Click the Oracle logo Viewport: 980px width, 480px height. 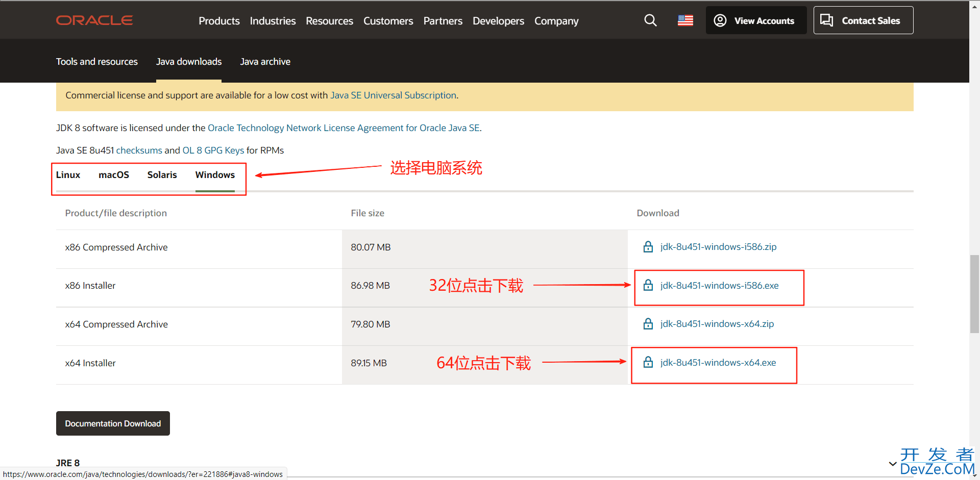pos(94,20)
